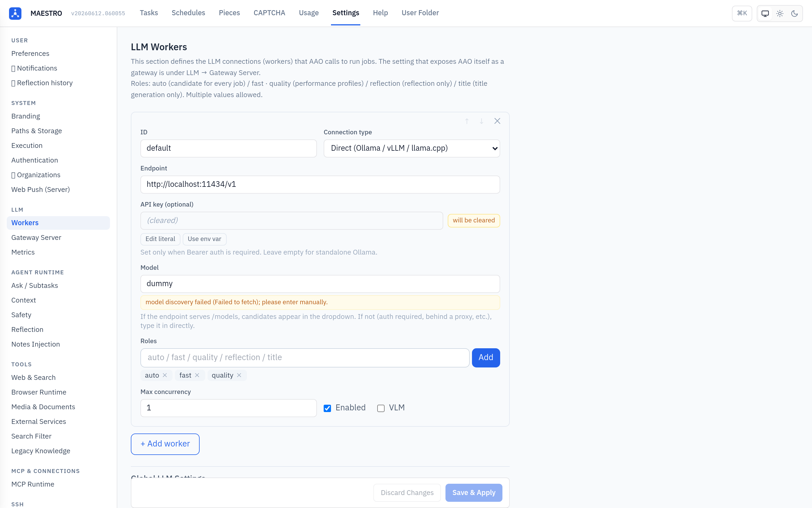Switch to dark theme moon icon

tap(794, 14)
